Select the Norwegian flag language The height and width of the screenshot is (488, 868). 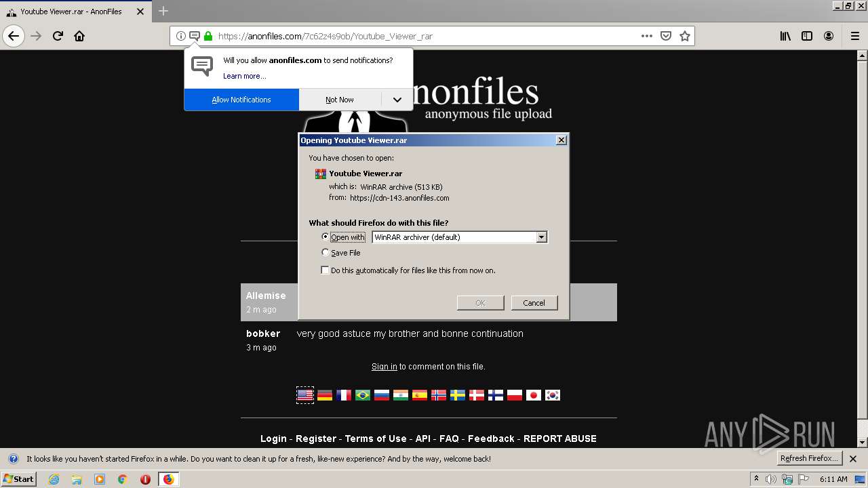439,395
